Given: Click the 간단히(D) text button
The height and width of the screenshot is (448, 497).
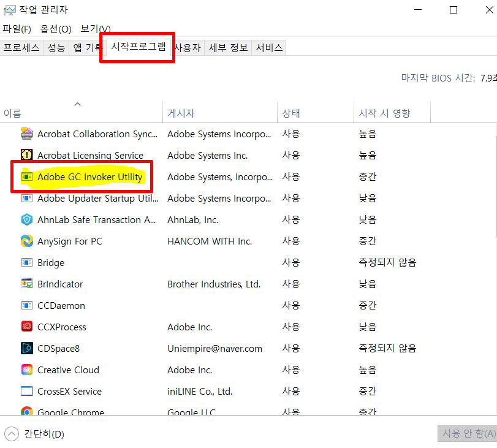Looking at the screenshot, I should pyautogui.click(x=44, y=434).
